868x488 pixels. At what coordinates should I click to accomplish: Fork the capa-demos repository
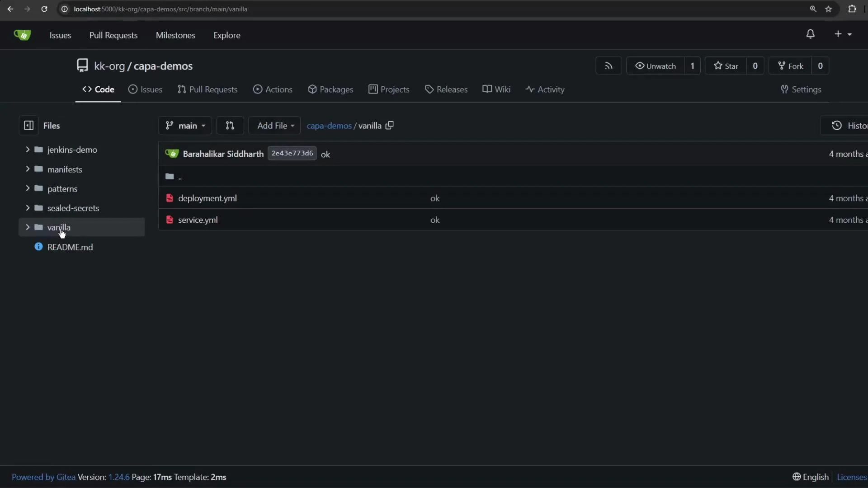[790, 66]
